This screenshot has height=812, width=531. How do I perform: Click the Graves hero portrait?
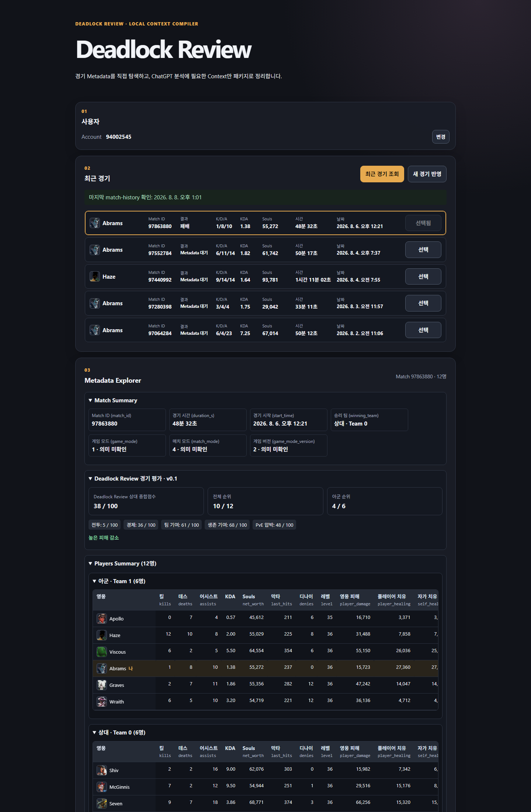[102, 685]
